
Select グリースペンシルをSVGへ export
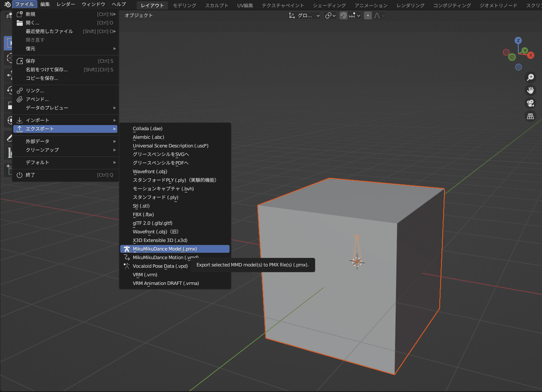175,154
